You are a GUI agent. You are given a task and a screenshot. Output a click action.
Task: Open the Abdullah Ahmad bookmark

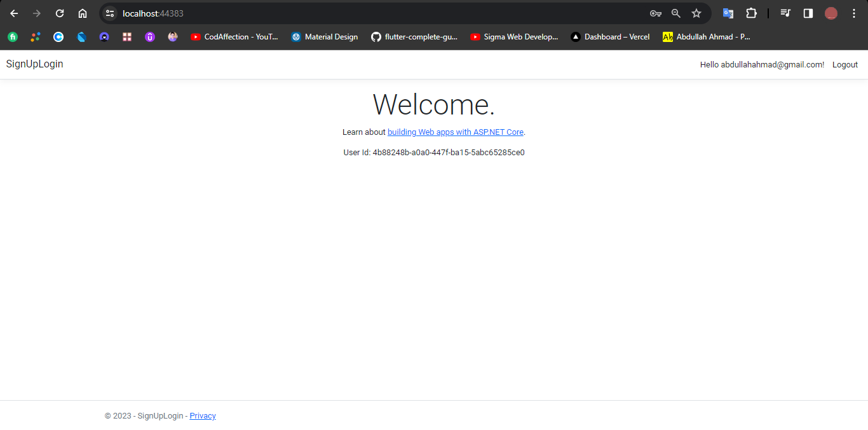(707, 37)
